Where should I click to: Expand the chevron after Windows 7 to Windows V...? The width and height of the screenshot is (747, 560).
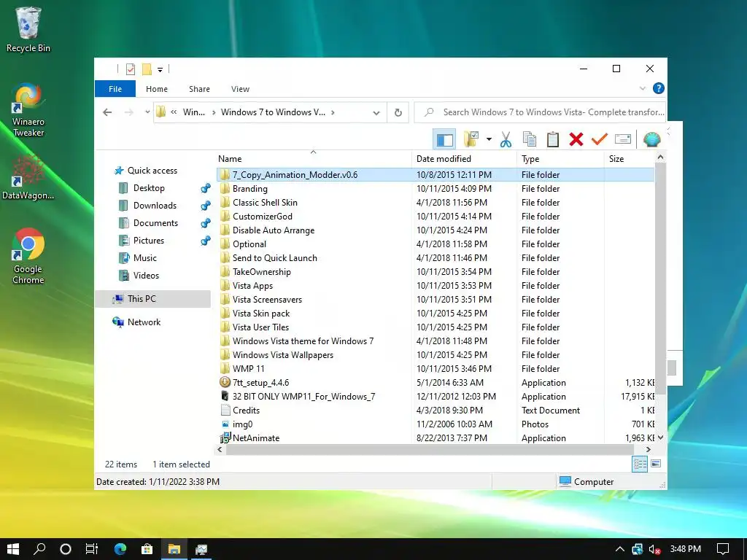pyautogui.click(x=333, y=112)
